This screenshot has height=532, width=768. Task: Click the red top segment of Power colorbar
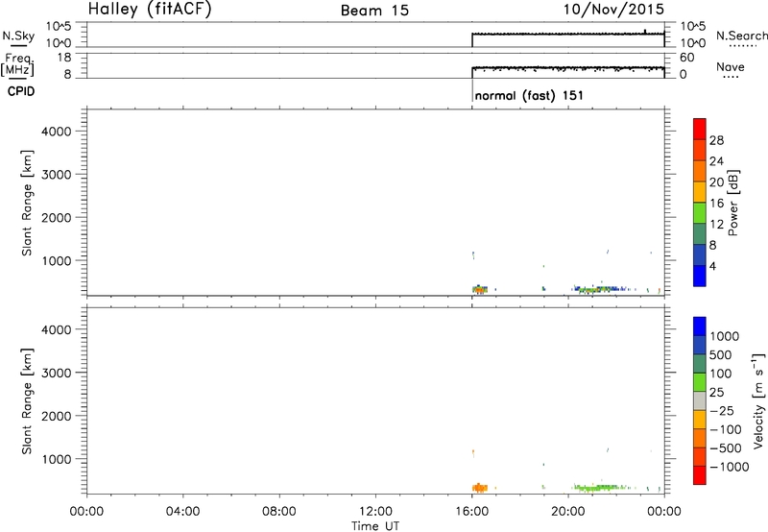700,129
